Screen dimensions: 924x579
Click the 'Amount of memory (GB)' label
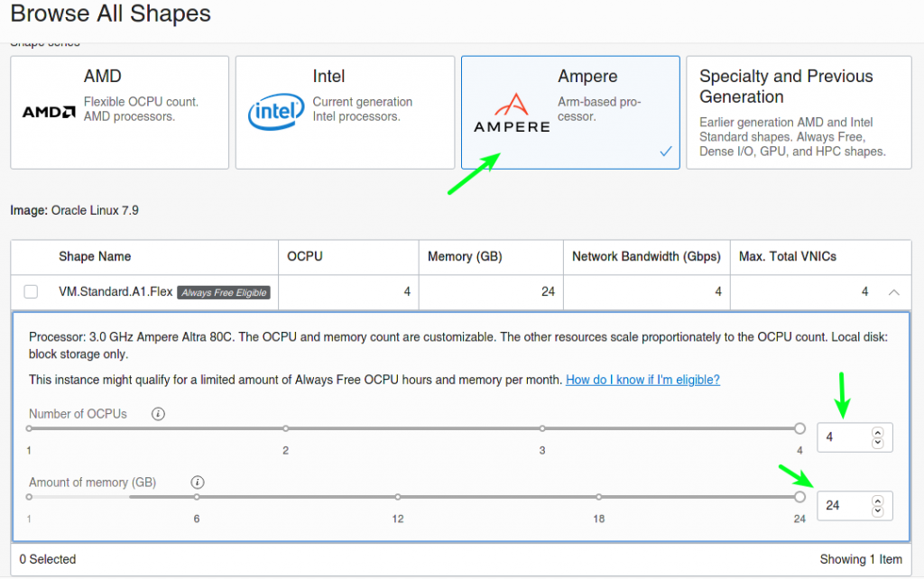(93, 482)
